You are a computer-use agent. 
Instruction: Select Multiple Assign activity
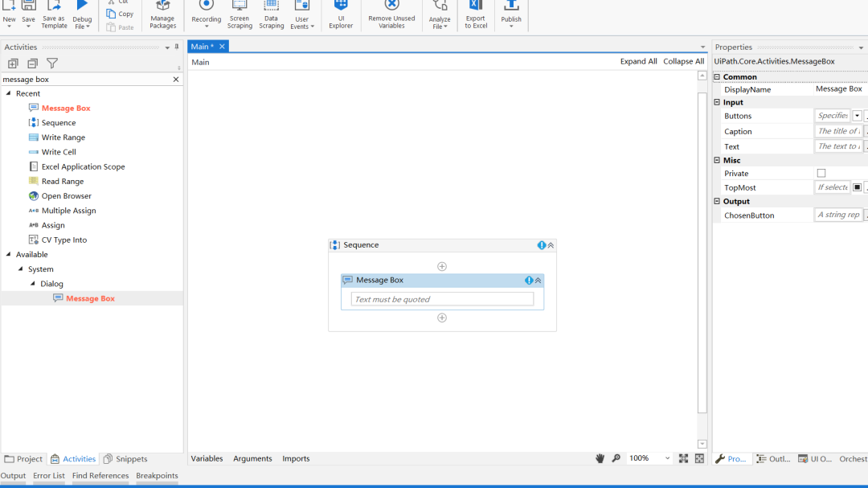(x=68, y=211)
